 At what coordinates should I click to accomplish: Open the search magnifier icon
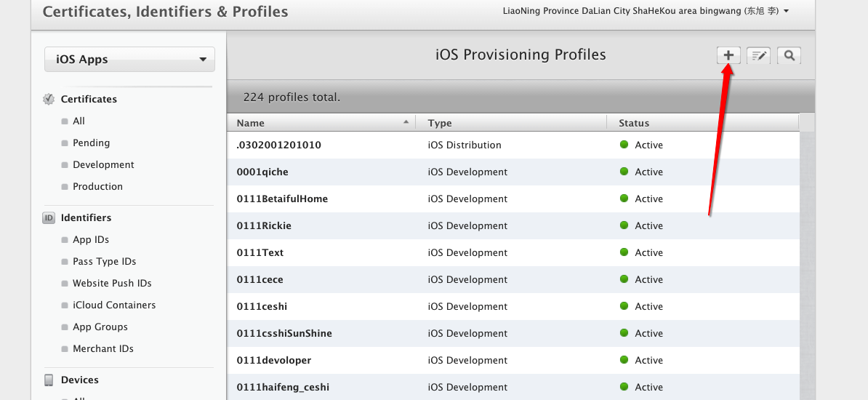coord(789,55)
